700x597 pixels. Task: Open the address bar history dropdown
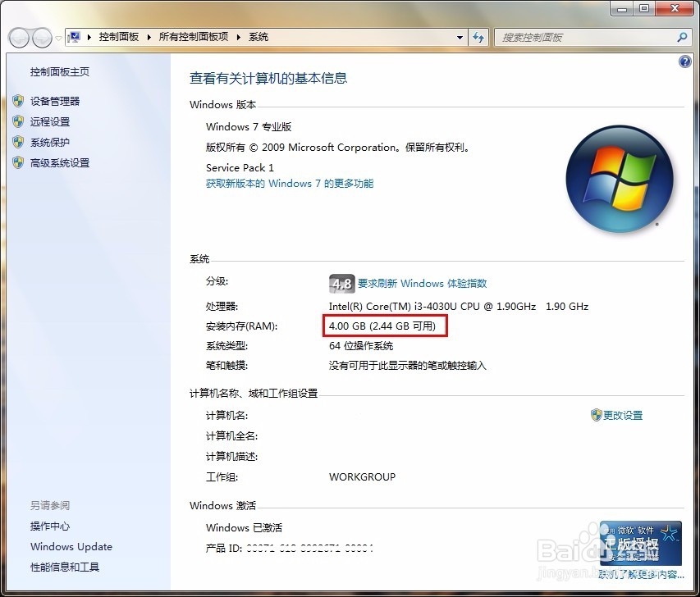click(460, 38)
